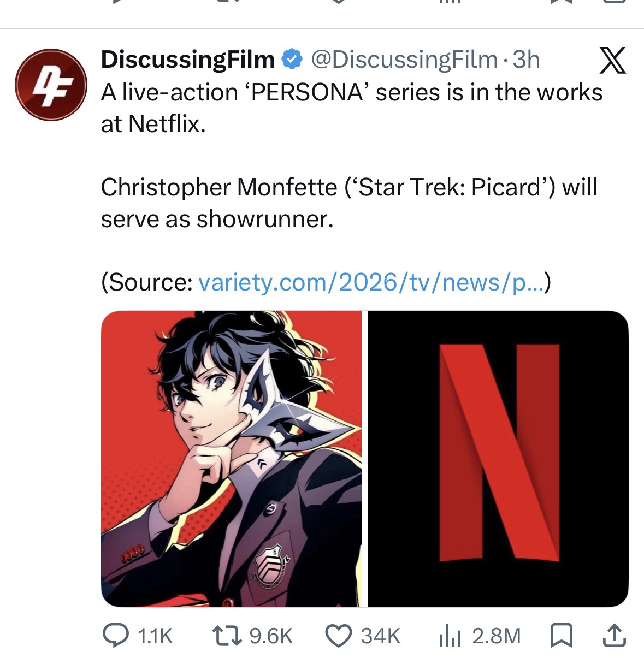Open the 3h timestamp
The image size is (644, 658).
527,60
